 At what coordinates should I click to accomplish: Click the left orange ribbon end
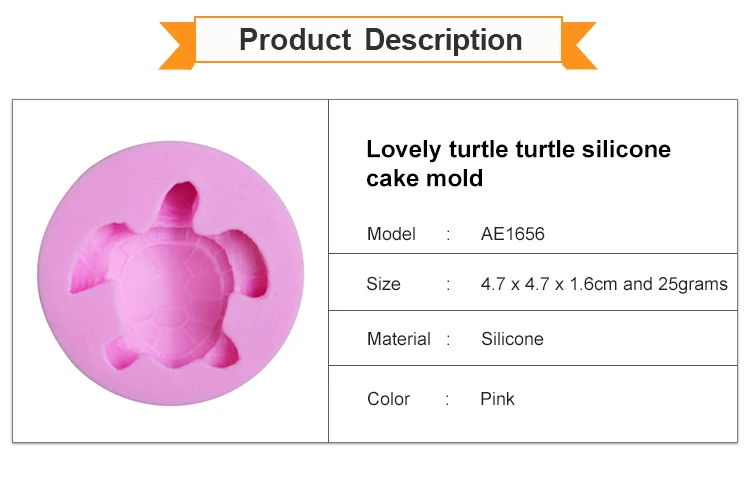[177, 45]
